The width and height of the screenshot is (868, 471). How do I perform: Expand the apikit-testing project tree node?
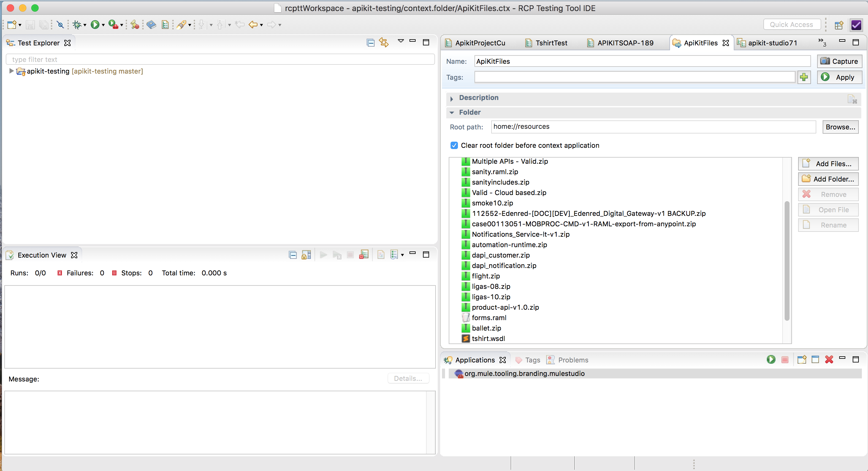coord(11,71)
